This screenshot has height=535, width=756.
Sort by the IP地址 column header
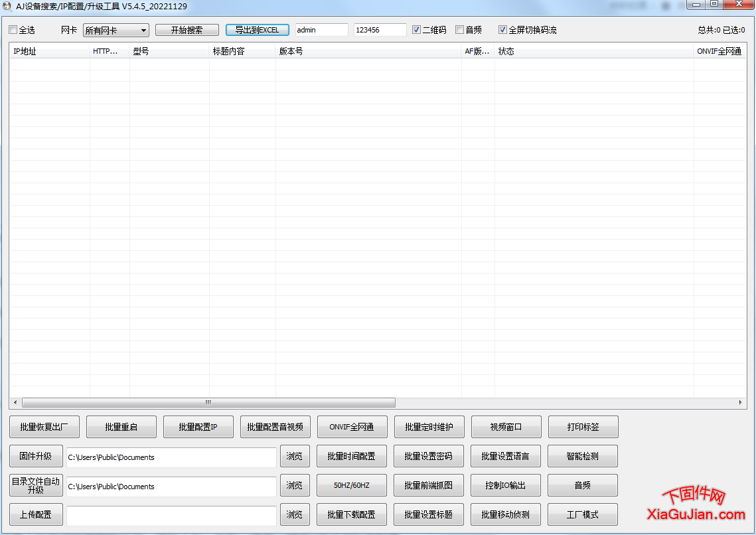49,51
